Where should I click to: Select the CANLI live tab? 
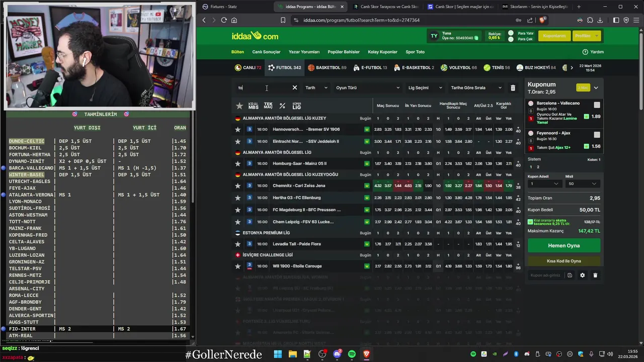click(x=248, y=67)
